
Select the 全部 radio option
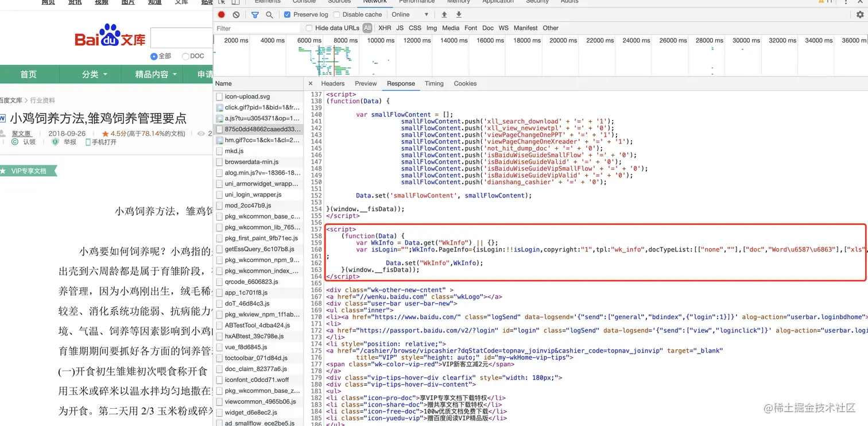(x=154, y=56)
